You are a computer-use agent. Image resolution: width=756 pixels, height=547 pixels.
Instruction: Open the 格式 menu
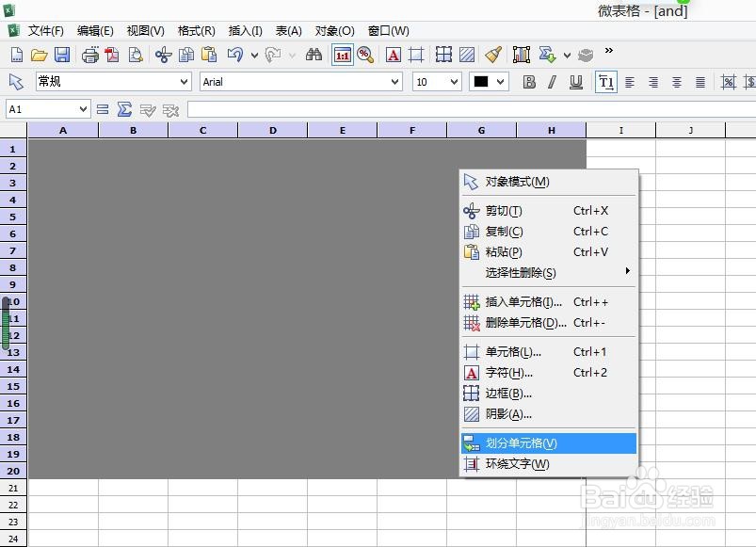click(195, 30)
